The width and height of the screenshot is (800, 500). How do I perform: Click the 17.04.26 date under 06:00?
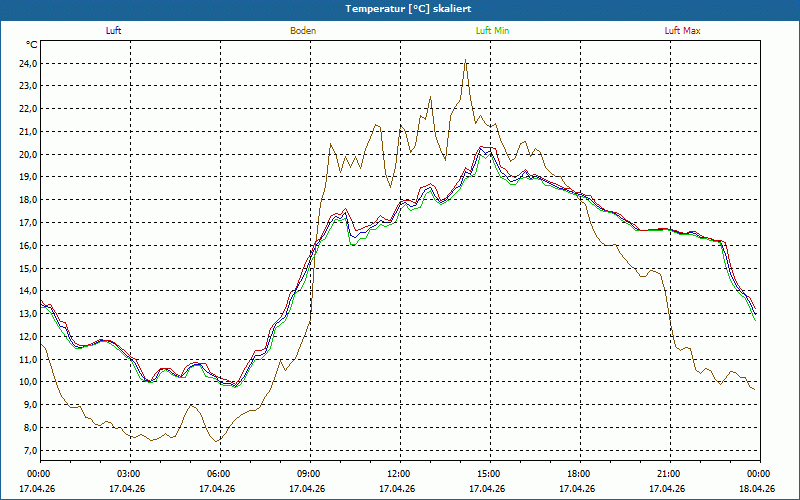(217, 489)
